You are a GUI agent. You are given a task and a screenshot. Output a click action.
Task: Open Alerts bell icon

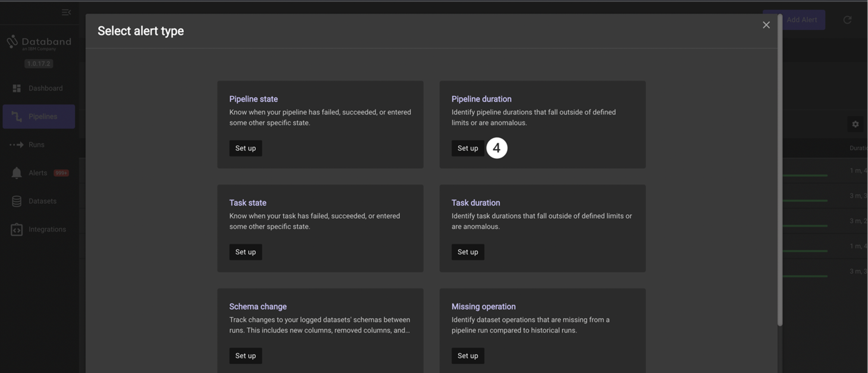click(x=17, y=173)
